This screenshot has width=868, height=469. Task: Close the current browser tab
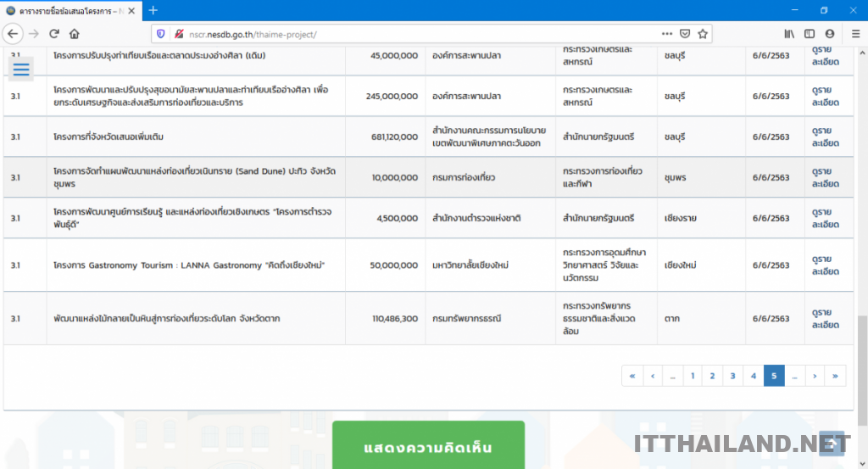point(131,10)
